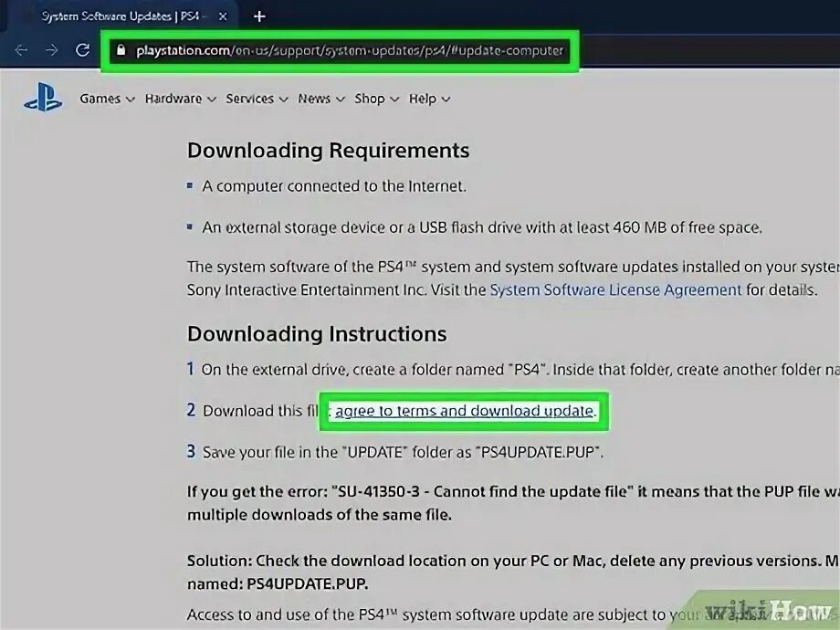Expand the Games menu

tap(107, 99)
